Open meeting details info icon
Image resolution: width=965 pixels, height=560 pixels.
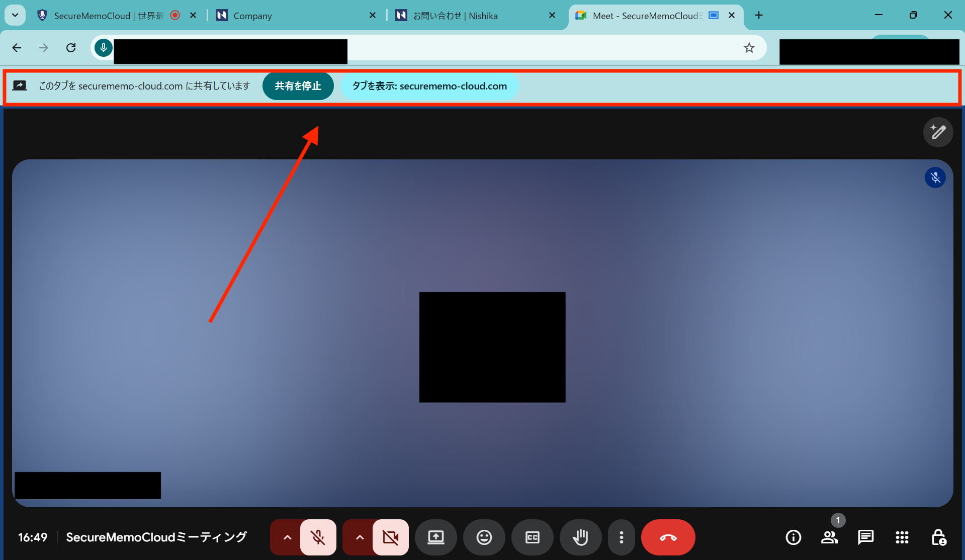793,537
